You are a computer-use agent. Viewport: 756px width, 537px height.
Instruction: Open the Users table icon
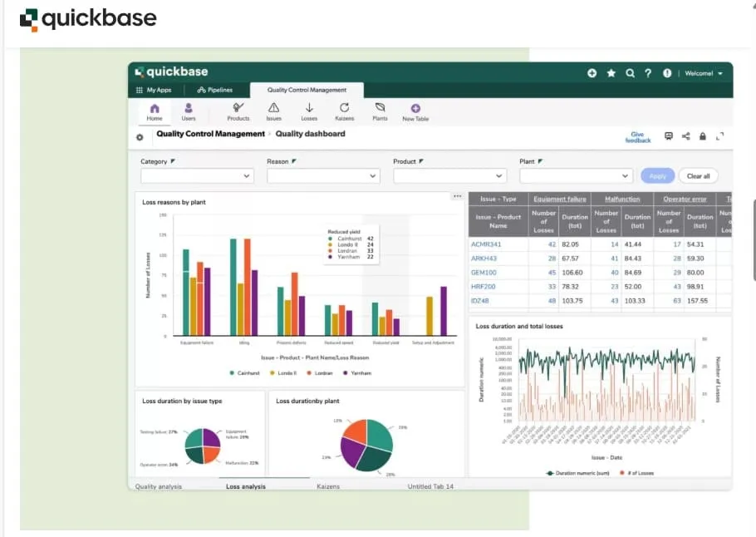pyautogui.click(x=189, y=112)
